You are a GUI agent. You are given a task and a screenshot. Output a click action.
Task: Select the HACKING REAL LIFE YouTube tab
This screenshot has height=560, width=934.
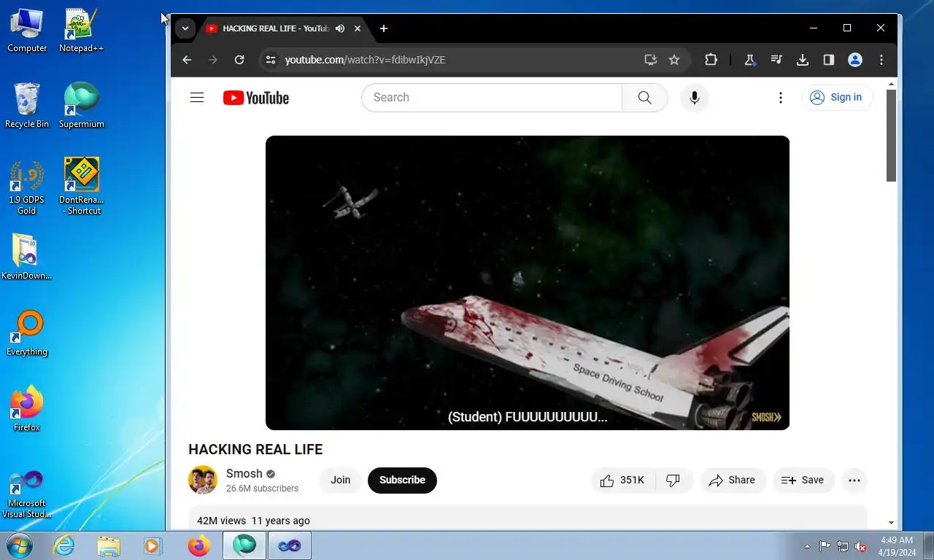[275, 28]
